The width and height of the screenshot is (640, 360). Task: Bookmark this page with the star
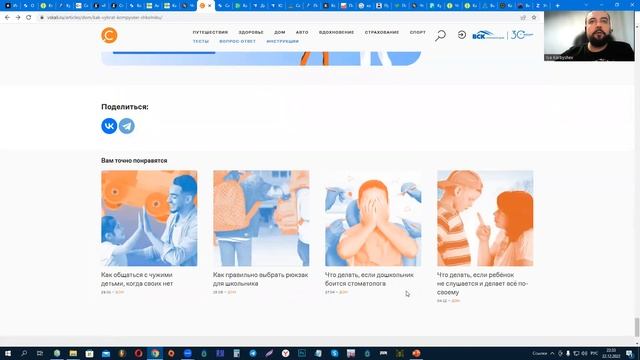[533, 18]
